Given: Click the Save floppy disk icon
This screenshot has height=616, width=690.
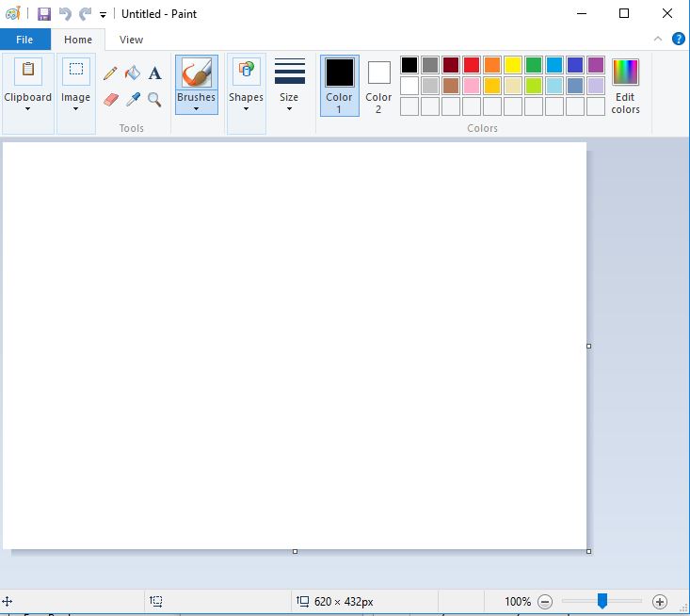Looking at the screenshot, I should [44, 14].
